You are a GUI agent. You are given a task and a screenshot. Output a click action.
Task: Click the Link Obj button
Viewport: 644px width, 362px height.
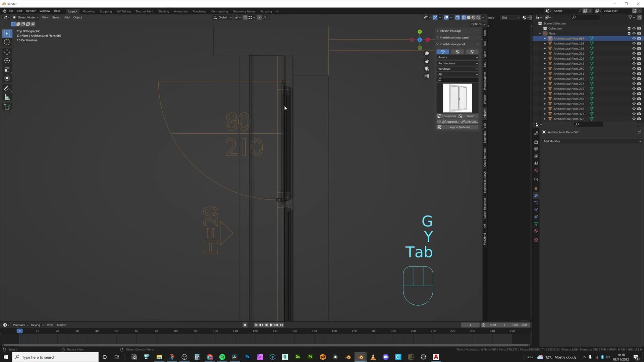click(x=469, y=122)
